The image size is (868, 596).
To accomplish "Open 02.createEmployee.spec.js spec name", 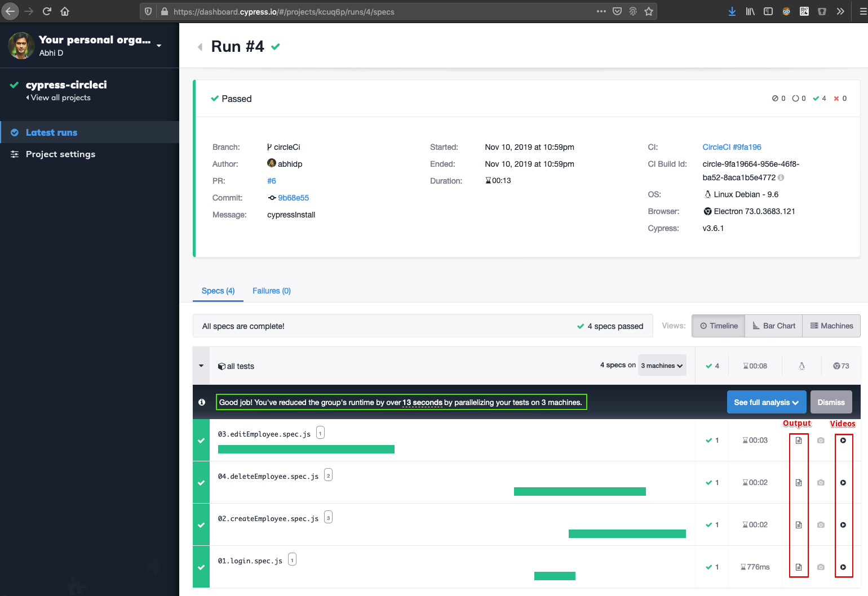I will [x=268, y=519].
